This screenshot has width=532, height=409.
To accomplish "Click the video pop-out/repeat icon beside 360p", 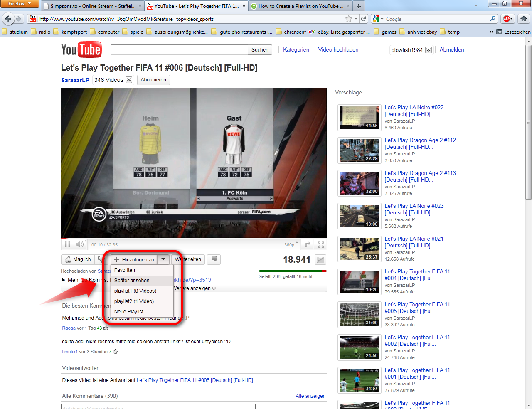I will point(307,244).
